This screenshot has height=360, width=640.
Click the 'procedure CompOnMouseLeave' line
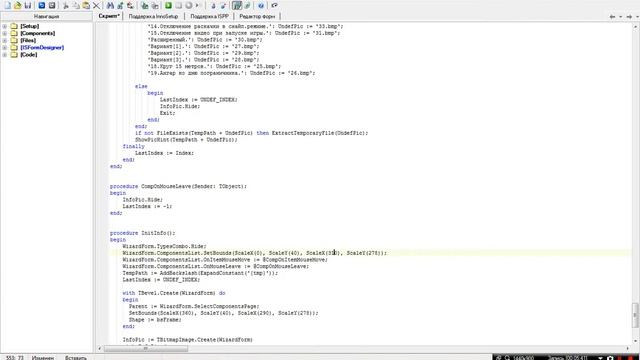(178, 186)
